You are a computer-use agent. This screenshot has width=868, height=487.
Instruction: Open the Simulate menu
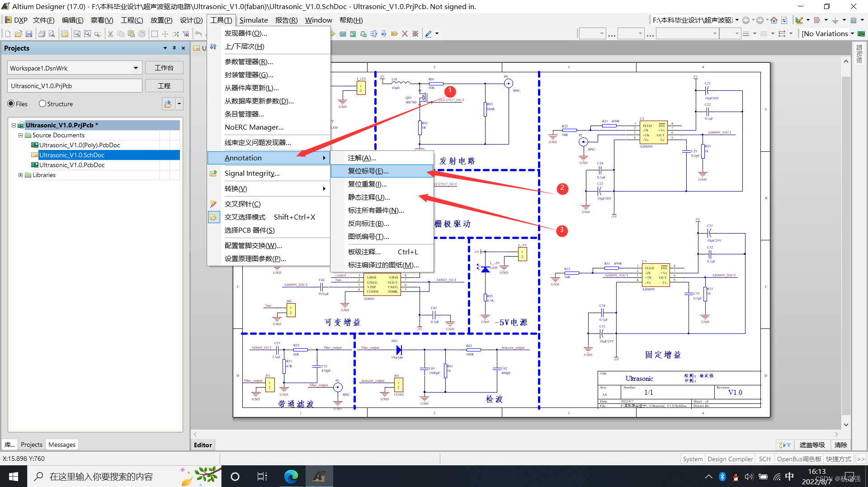click(253, 20)
